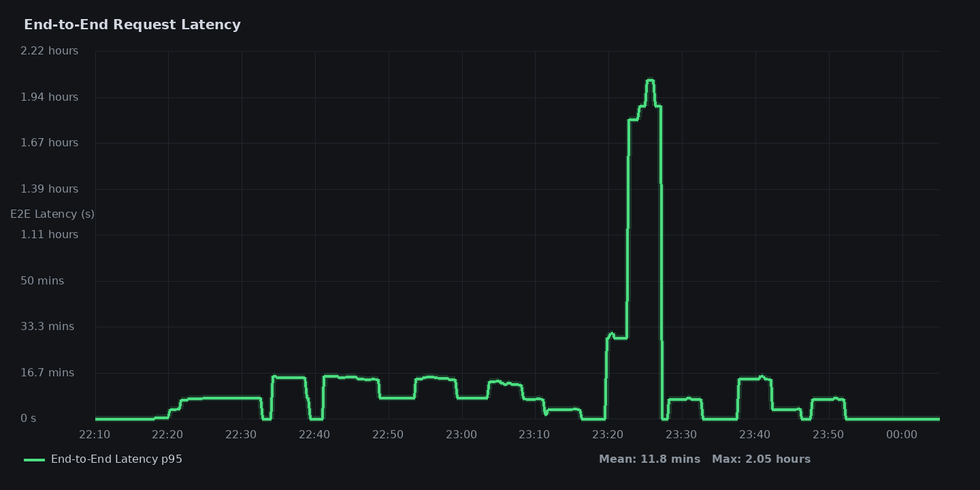
Task: Click the green p95 legend color swatch
Action: (34, 460)
